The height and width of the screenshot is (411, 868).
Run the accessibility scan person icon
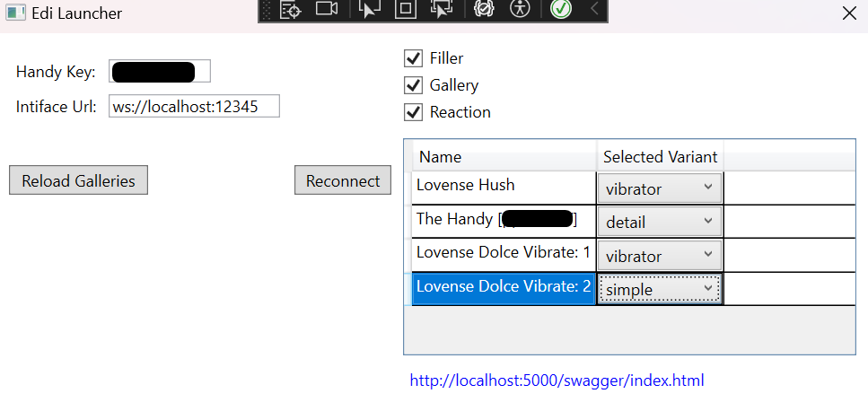pos(520,9)
